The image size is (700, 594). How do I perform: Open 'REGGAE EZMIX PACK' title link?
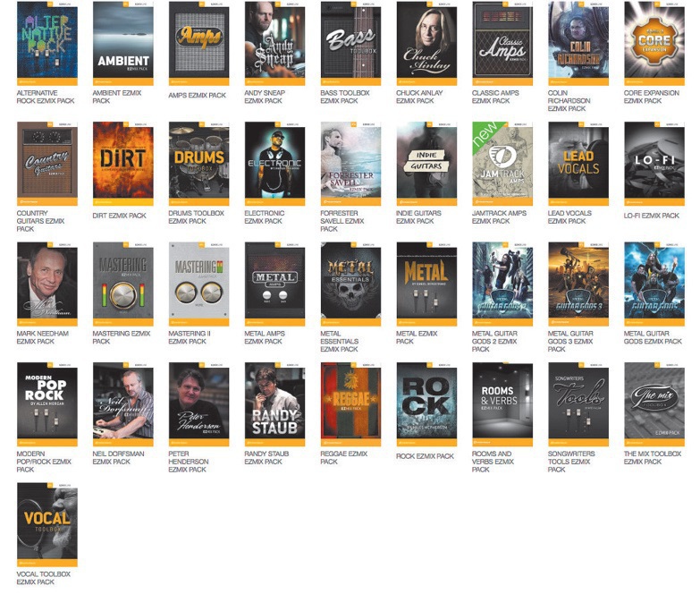tap(344, 457)
